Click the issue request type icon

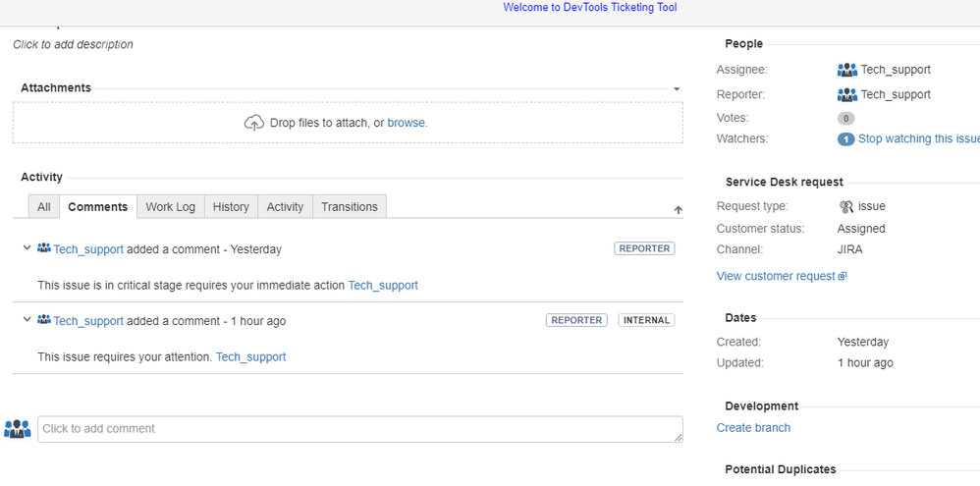pos(846,206)
